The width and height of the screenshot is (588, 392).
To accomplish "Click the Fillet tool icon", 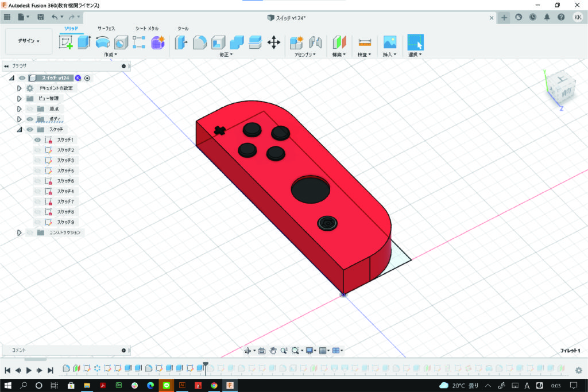I will 199,42.
